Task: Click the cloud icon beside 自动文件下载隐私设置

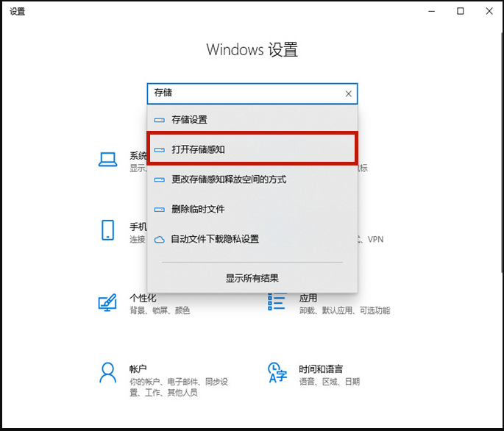Action: (160, 240)
